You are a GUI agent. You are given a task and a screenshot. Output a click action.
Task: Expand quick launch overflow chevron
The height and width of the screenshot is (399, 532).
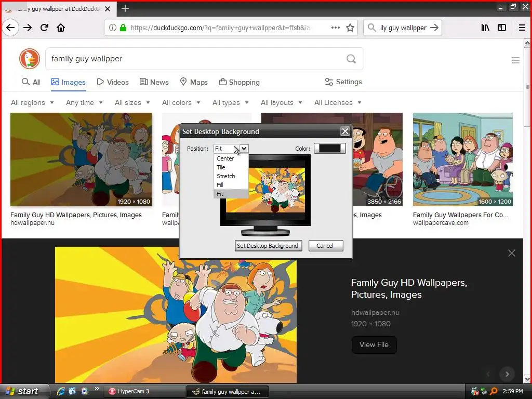click(x=97, y=389)
